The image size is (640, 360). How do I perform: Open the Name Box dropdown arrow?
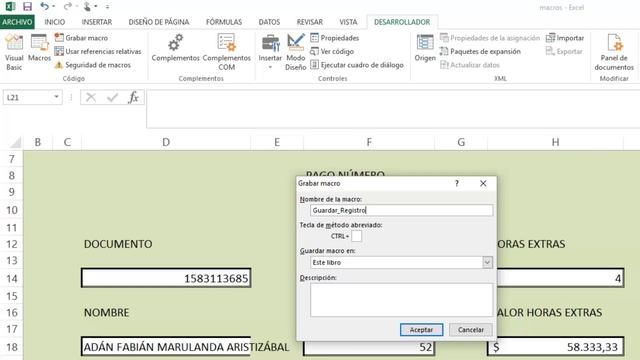[56, 97]
